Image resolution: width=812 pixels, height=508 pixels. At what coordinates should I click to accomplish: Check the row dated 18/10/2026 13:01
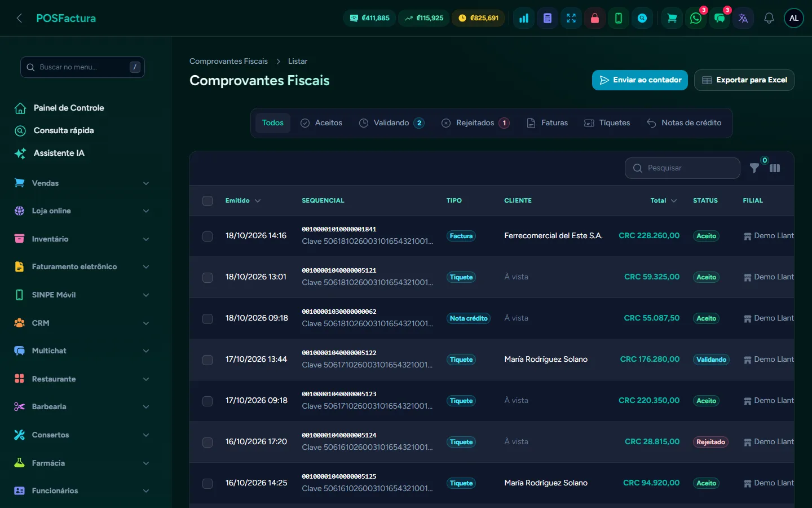click(x=208, y=277)
